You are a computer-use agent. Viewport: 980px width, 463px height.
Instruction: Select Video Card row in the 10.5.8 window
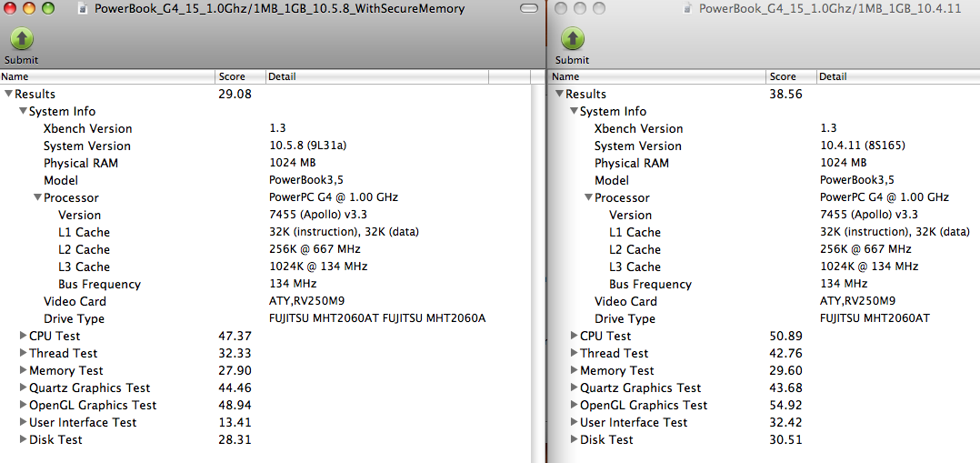[x=265, y=302]
